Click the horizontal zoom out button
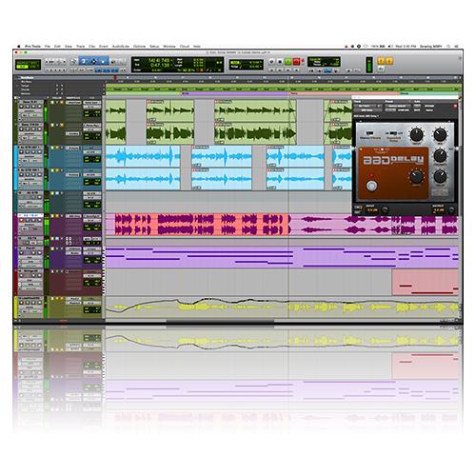This screenshot has height=476, width=476. [48, 61]
